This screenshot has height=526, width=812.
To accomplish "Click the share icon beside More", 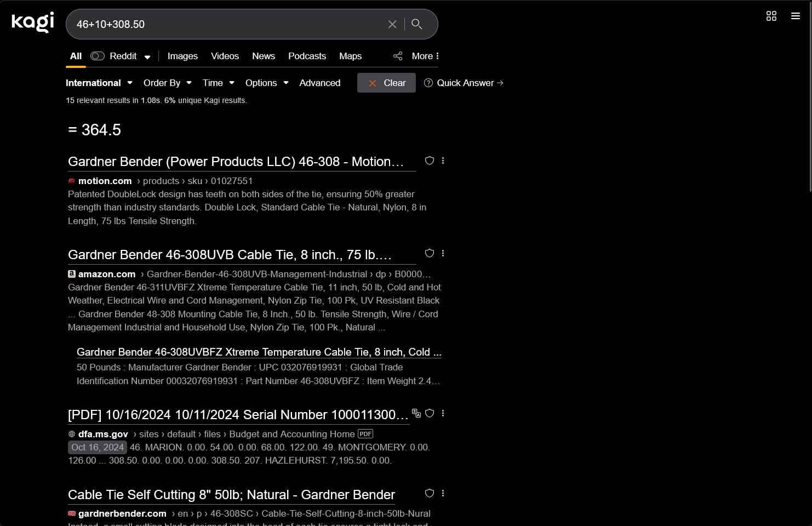I will coord(398,56).
